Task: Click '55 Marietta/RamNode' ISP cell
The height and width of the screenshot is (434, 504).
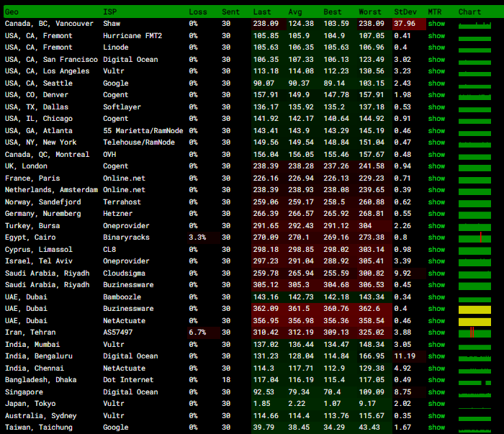Action: (x=143, y=131)
